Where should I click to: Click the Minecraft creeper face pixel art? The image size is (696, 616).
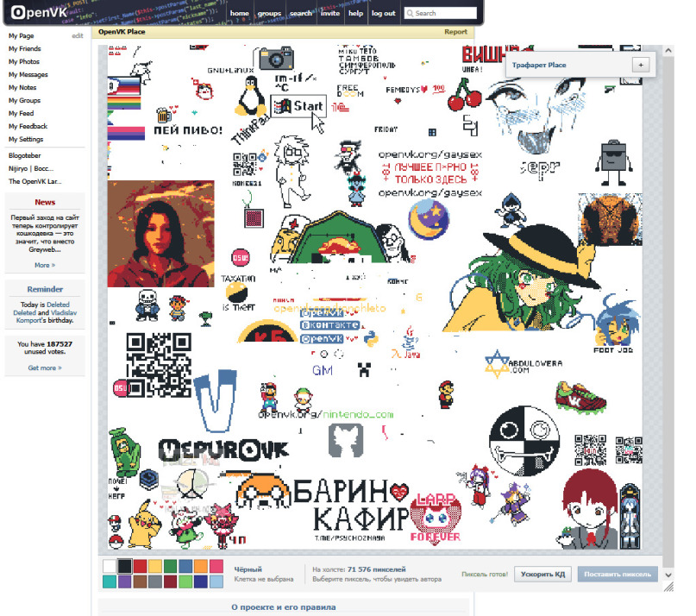pyautogui.click(x=365, y=369)
